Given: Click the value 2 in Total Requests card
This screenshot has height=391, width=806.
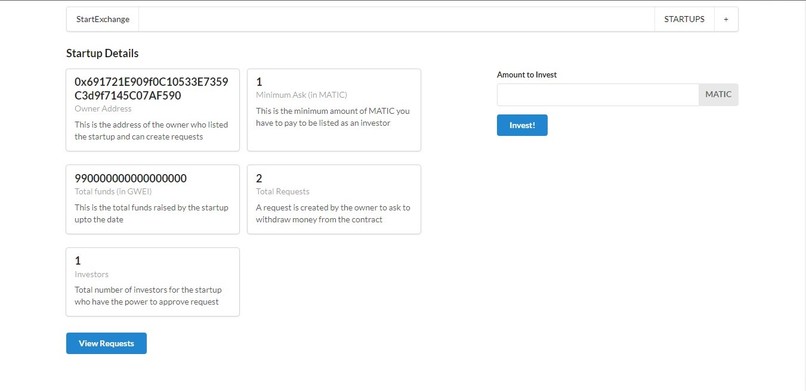Looking at the screenshot, I should coord(259,178).
